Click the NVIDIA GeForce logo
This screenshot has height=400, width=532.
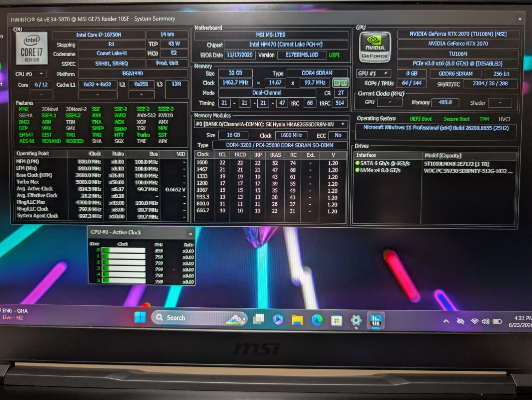[x=375, y=47]
